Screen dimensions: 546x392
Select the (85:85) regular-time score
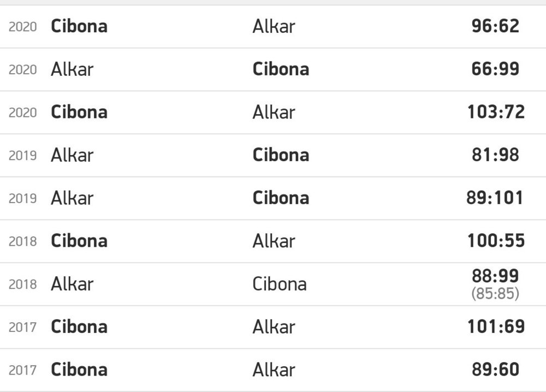(495, 294)
